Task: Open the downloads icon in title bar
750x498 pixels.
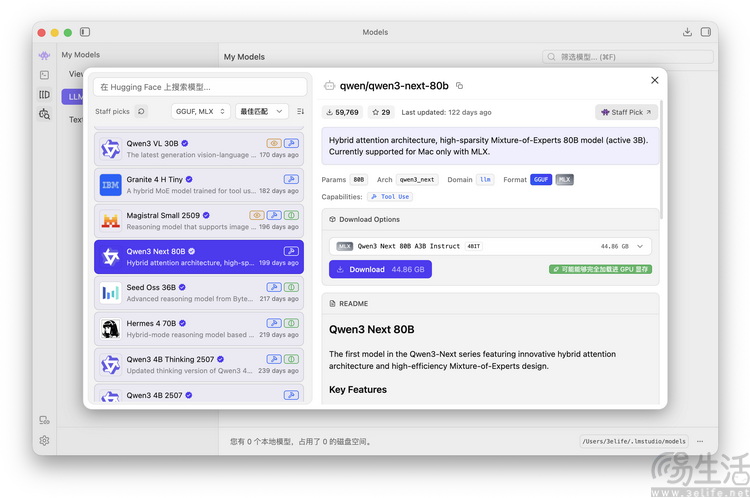Action: pyautogui.click(x=687, y=32)
